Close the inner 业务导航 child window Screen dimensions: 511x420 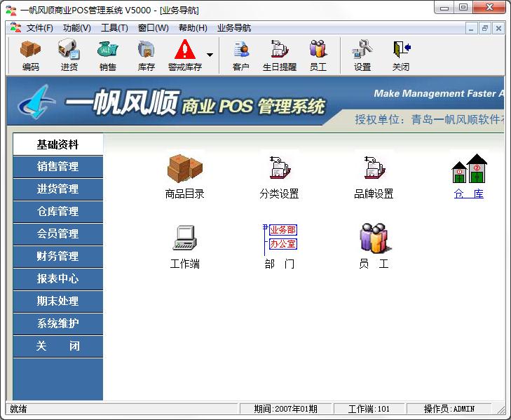click(x=498, y=29)
